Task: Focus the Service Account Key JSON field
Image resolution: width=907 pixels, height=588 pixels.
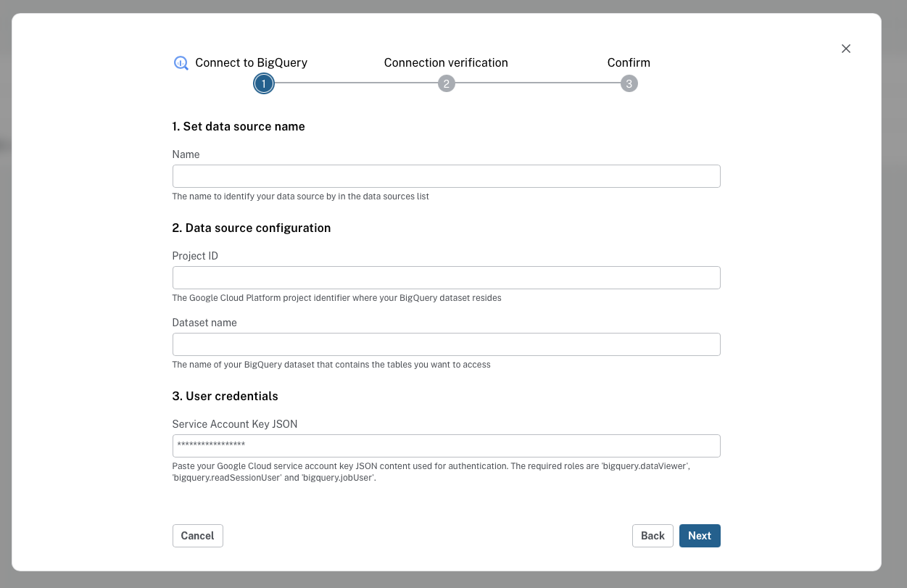Action: click(447, 446)
